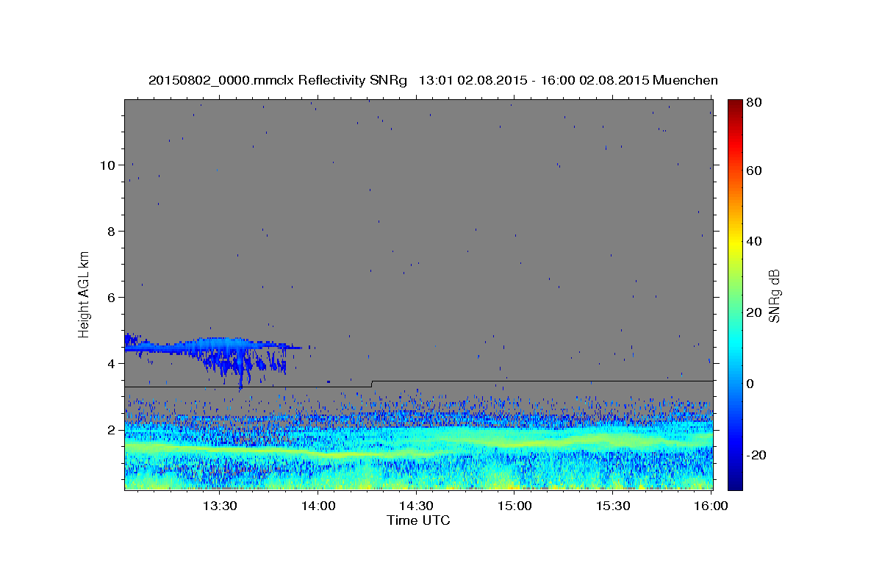882x588 pixels.
Task: Click the yellow region of the colorbar
Action: click(x=735, y=243)
